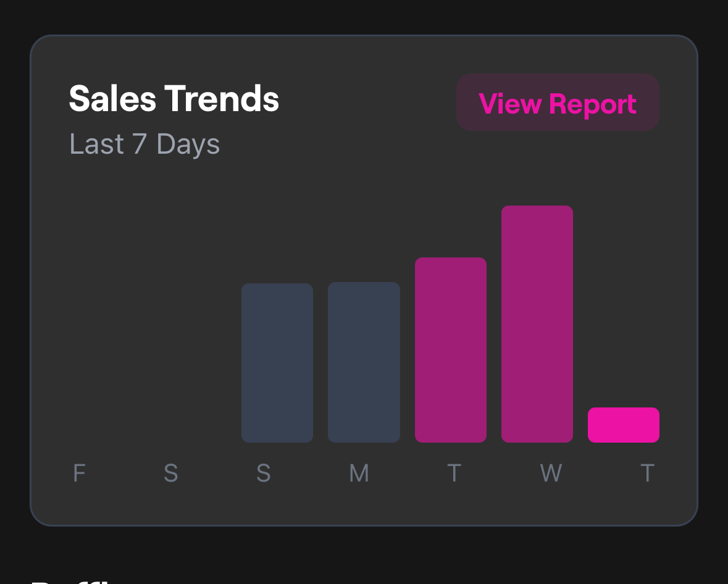Select the first S day label

(x=171, y=473)
